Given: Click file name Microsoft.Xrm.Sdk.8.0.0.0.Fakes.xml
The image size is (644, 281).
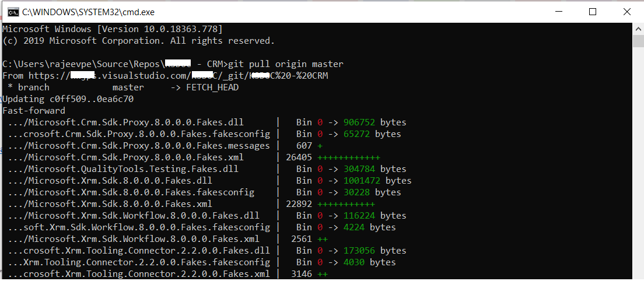Looking at the screenshot, I should (110, 204).
